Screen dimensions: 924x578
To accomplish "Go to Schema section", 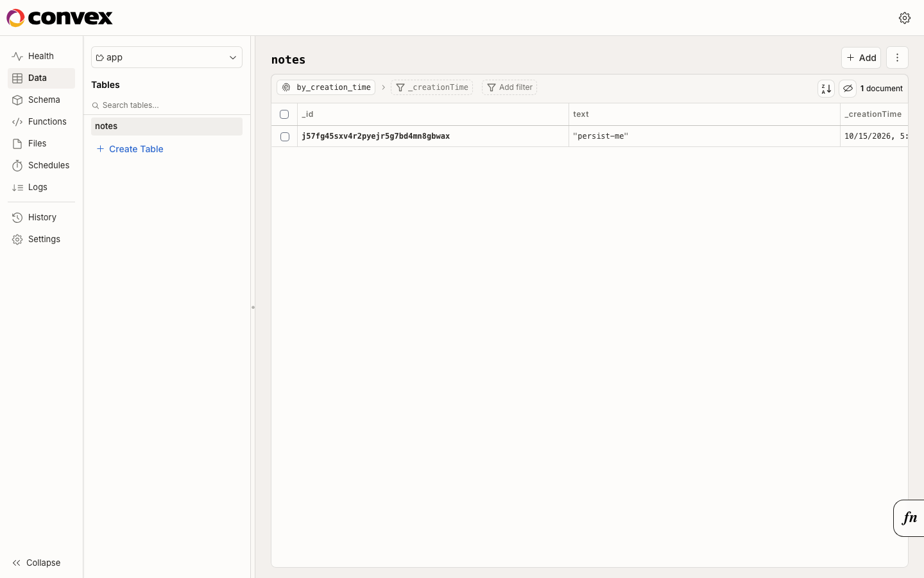I will coord(41,100).
